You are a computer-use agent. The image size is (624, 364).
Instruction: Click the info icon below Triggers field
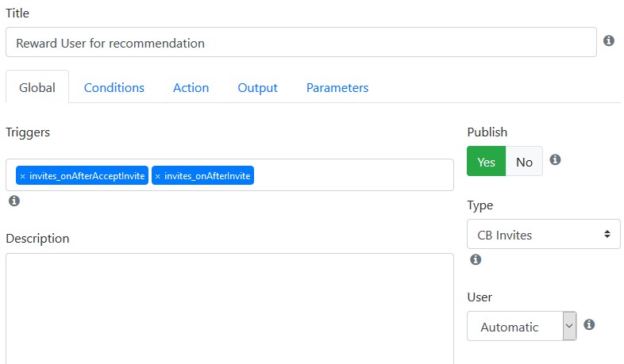(14, 201)
